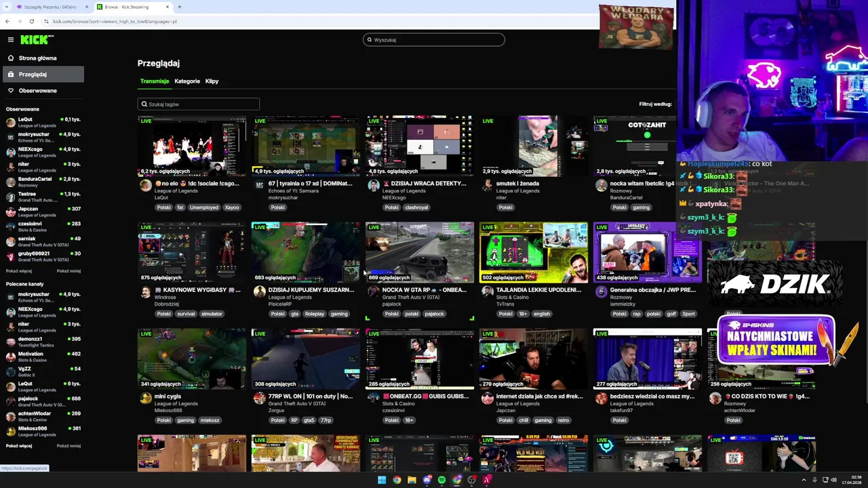Open a new browser tab with plus
This screenshot has width=868, height=488.
click(x=179, y=7)
